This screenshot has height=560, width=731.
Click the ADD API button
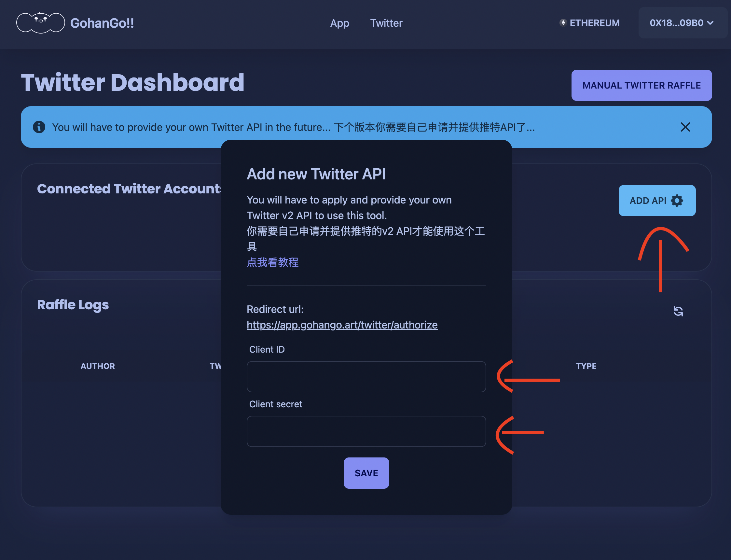click(657, 201)
